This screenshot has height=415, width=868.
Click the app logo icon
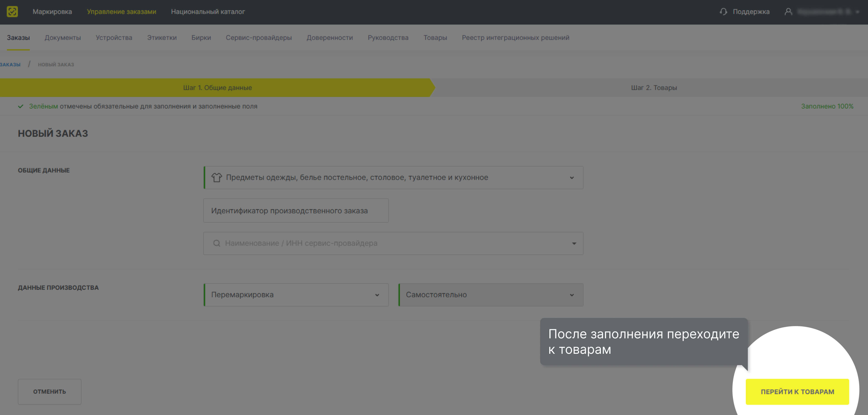click(12, 12)
